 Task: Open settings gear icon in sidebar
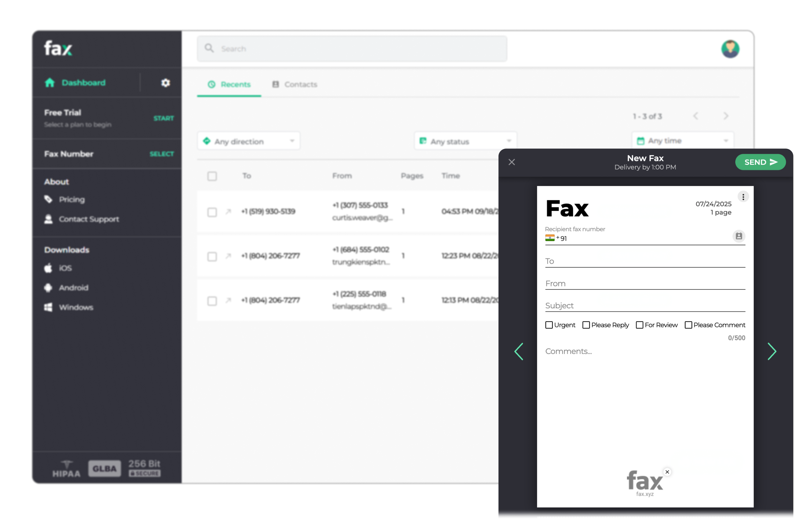pos(165,83)
